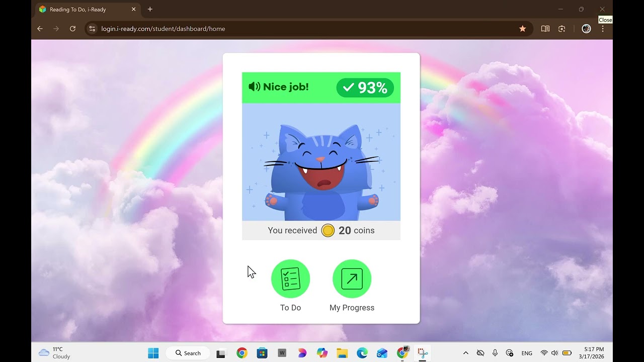Image resolution: width=644 pixels, height=362 pixels.
Task: Launch Google Chrome from the taskbar
Action: pyautogui.click(x=242, y=353)
